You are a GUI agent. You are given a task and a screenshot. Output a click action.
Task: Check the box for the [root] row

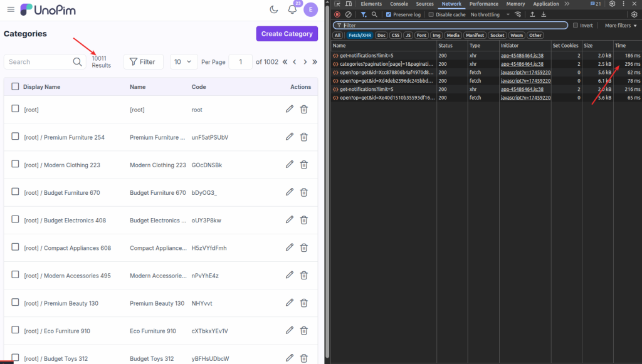(15, 108)
